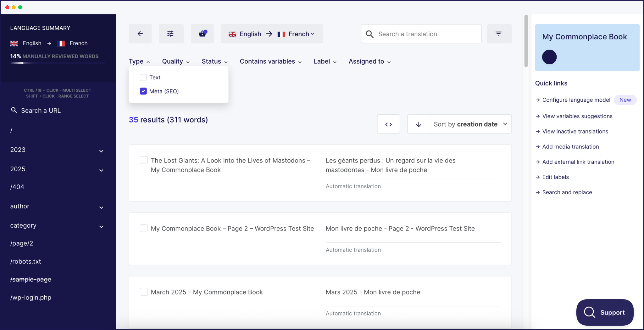Click the back arrow navigation icon
644x330 pixels.
pyautogui.click(x=140, y=33)
